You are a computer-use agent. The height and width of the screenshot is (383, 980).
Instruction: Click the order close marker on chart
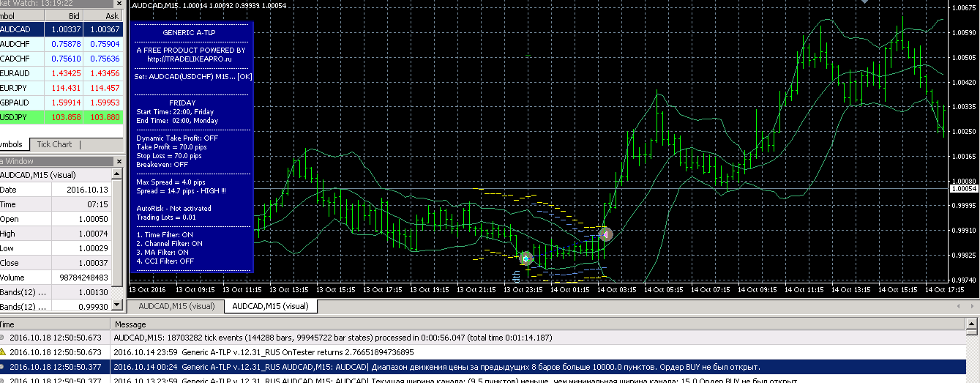(x=605, y=234)
